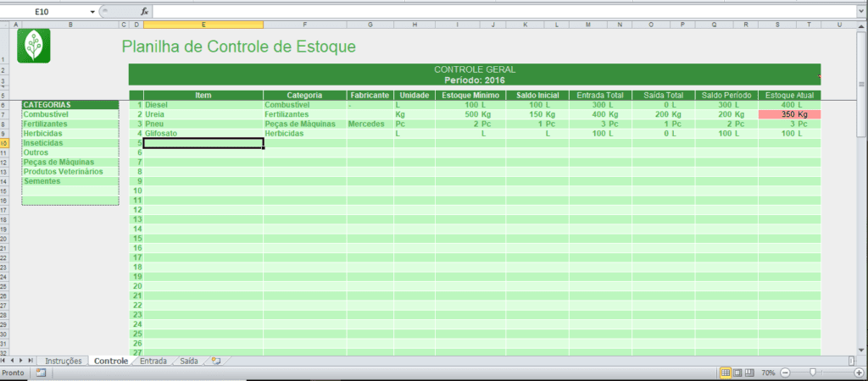Adjust the zoom slider handle
The image size is (868, 381).
(813, 373)
